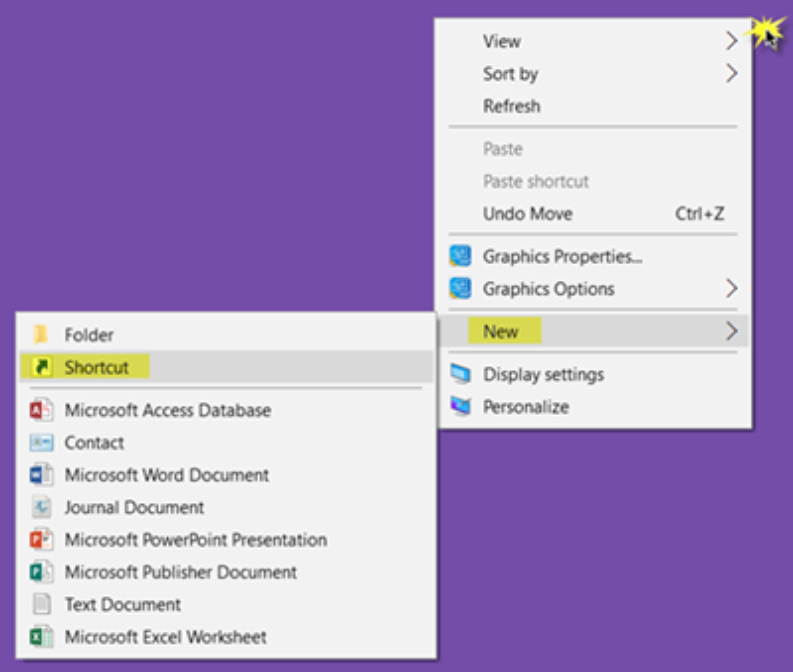Click the Shortcut arrow icon
The height and width of the screenshot is (672, 793).
[x=42, y=367]
